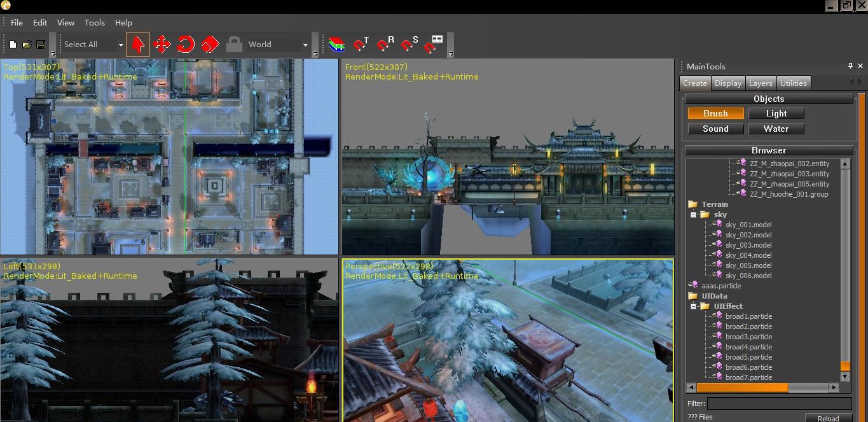868x422 pixels.
Task: Collapse the UIEffect folder tree node
Action: click(693, 306)
